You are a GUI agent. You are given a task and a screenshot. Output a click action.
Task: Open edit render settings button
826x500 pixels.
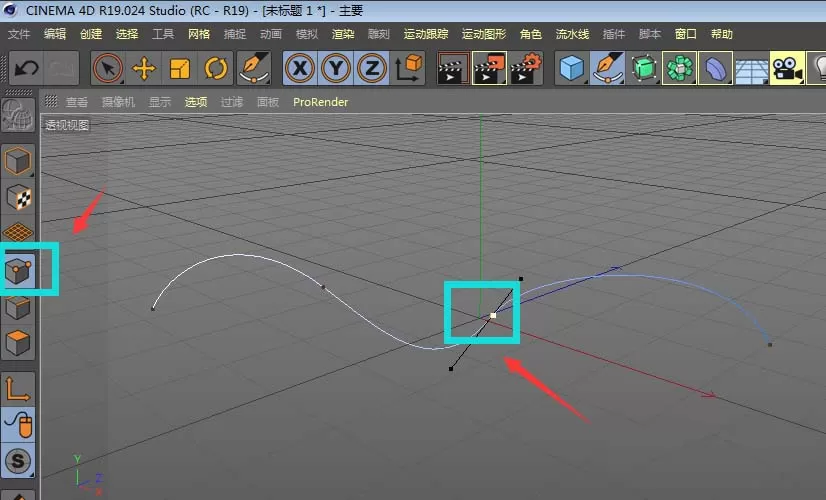click(526, 68)
